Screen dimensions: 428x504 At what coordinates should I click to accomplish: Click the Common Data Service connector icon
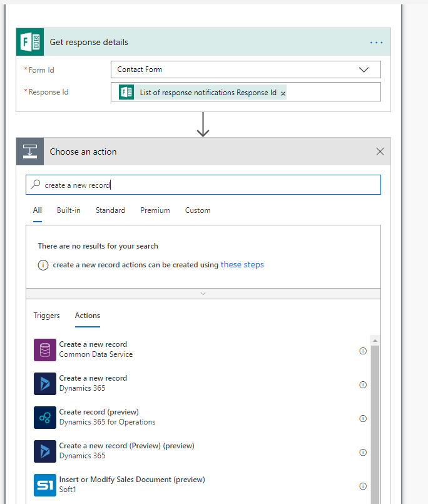[45, 350]
